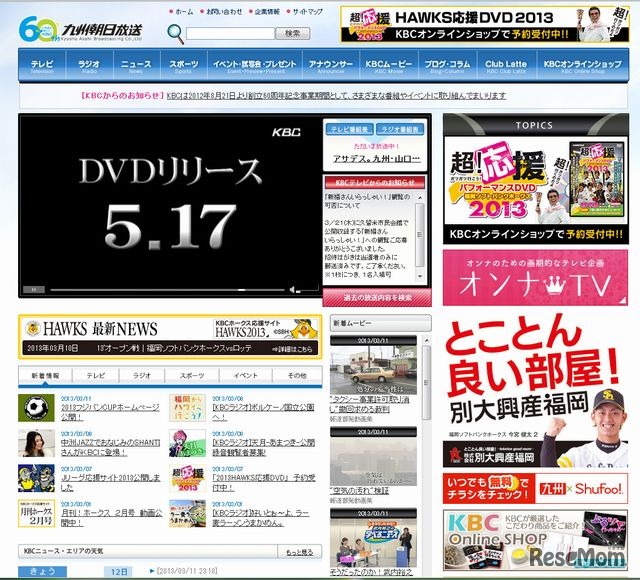Click the 別大興産福岡 advertisement banner
The height and width of the screenshot is (580, 640).
(x=535, y=391)
